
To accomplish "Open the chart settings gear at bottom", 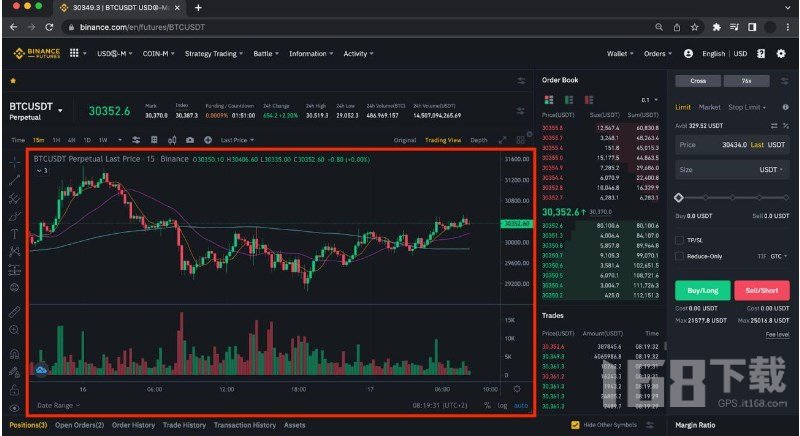I will click(517, 389).
